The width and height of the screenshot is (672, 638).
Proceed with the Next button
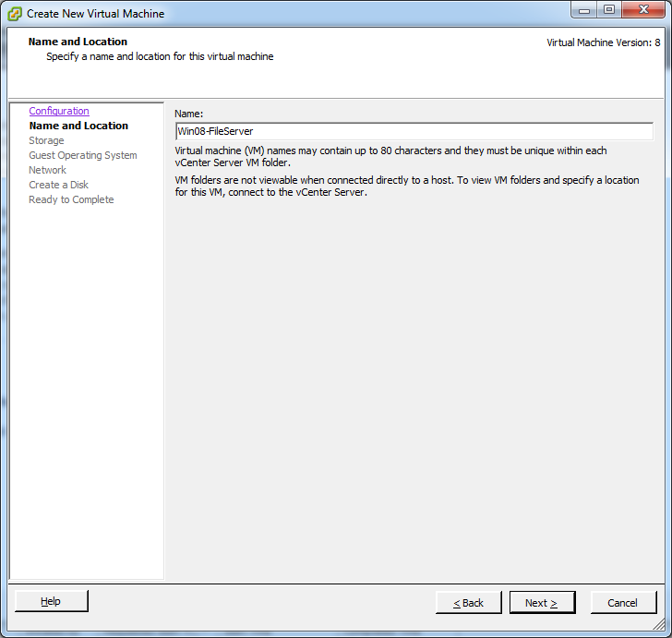pyautogui.click(x=542, y=603)
